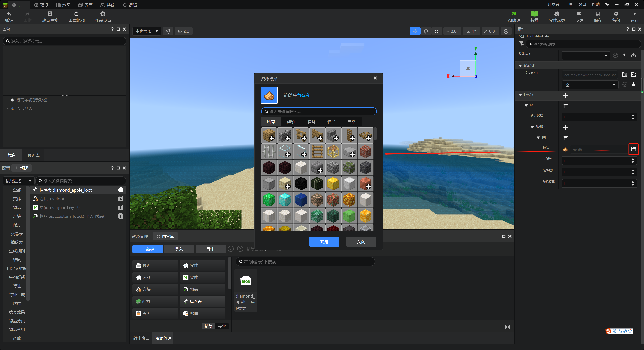This screenshot has width=644, height=350.
Task: Click checkmark confirm beside 空 dropdown
Action: (x=625, y=84)
